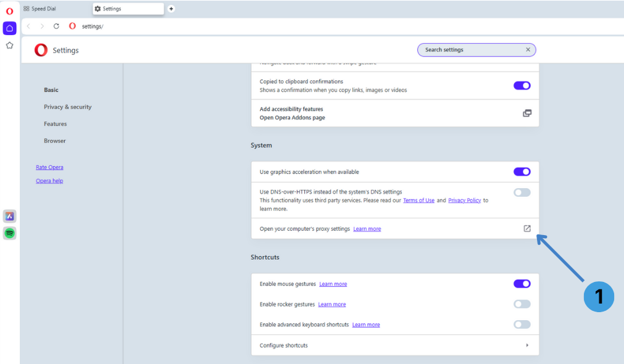Open the Terms of Use link
Viewport: 624px width, 364px height.
418,200
